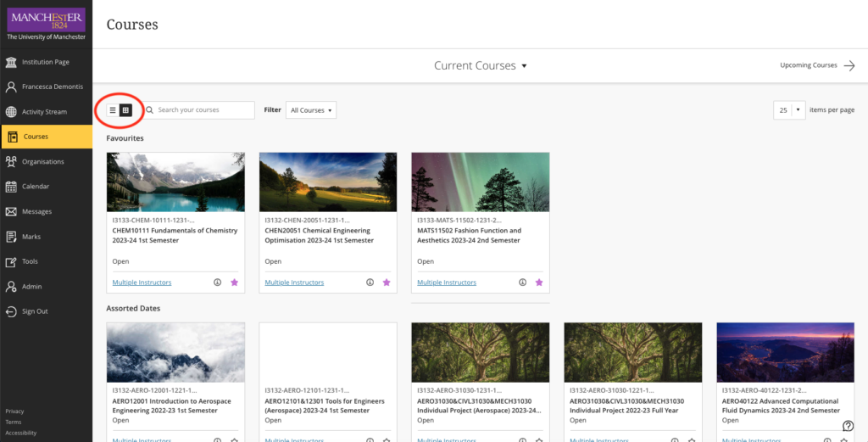The image size is (868, 442).
Task: Open Multiple Instructors link for CHEN20051
Action: click(x=294, y=283)
